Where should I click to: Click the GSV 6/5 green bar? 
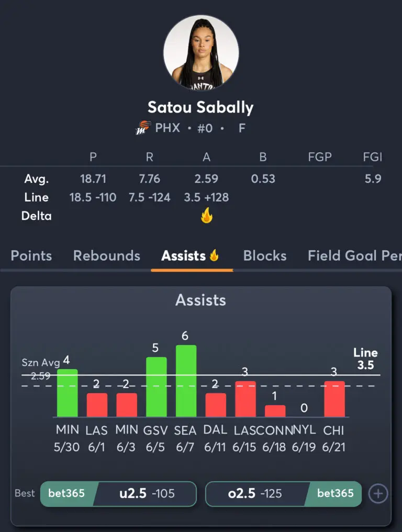(157, 387)
